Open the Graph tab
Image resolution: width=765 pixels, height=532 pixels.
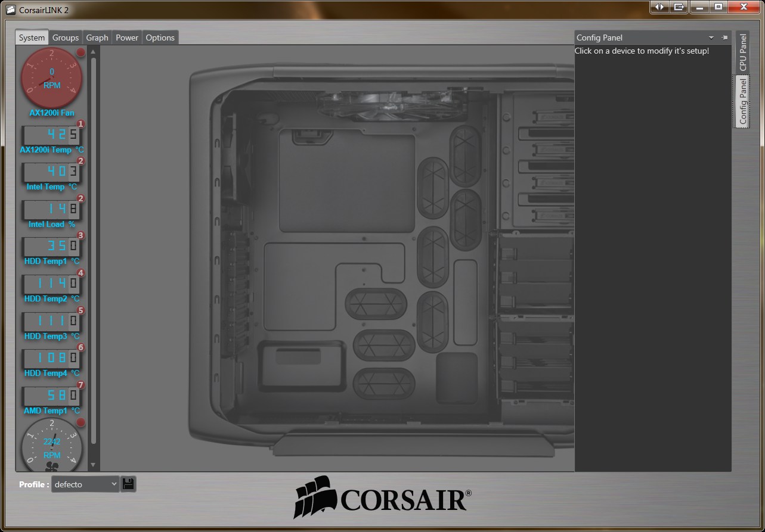97,38
